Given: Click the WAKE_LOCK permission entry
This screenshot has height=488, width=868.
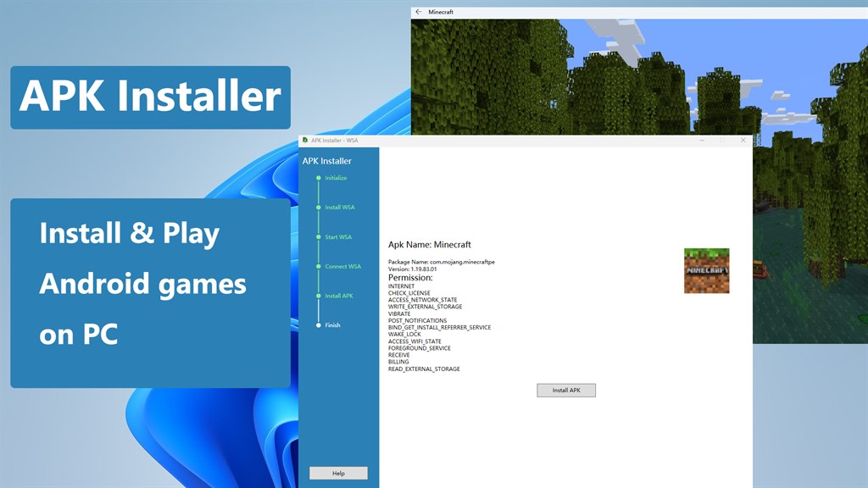Looking at the screenshot, I should 404,334.
